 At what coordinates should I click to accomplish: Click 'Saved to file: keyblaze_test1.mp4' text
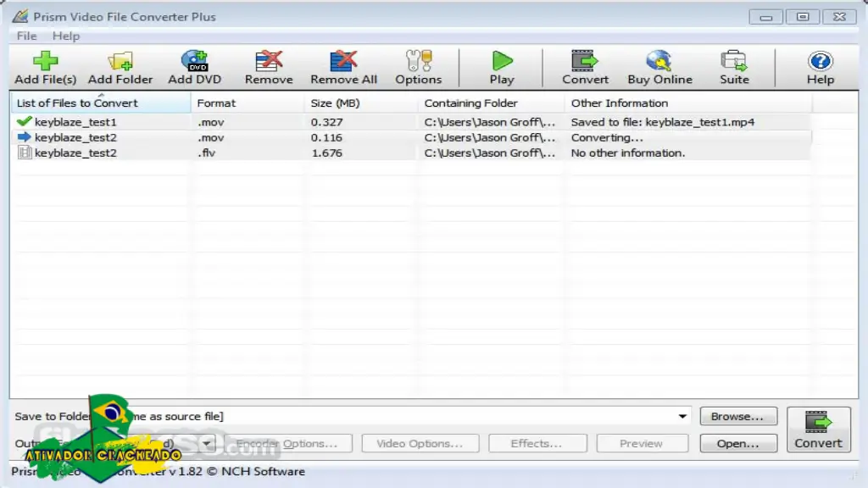663,122
